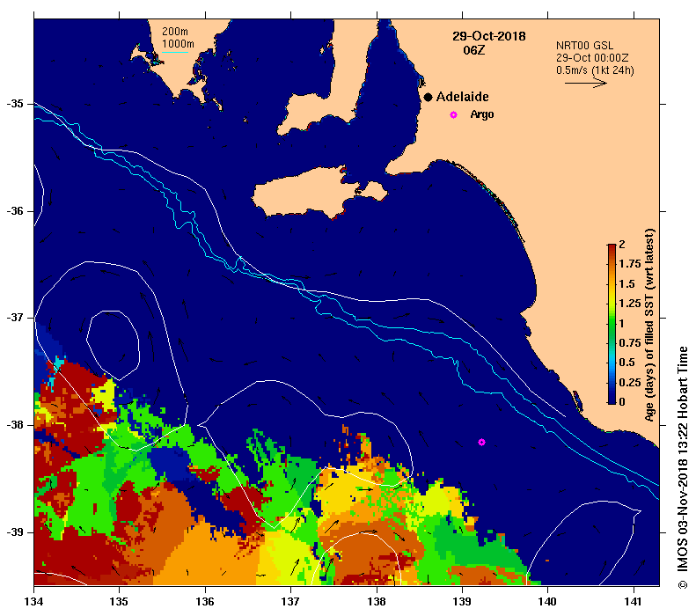Click the longitude label 139

coord(462,601)
